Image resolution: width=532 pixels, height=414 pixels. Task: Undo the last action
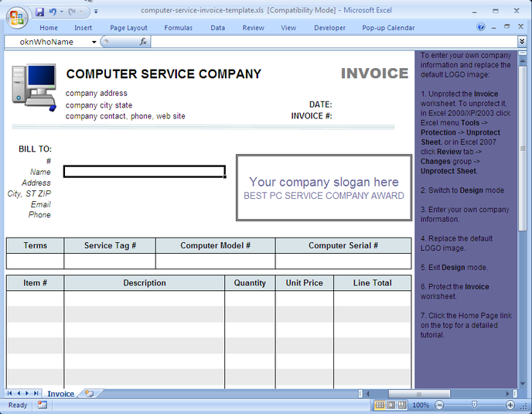(53, 12)
